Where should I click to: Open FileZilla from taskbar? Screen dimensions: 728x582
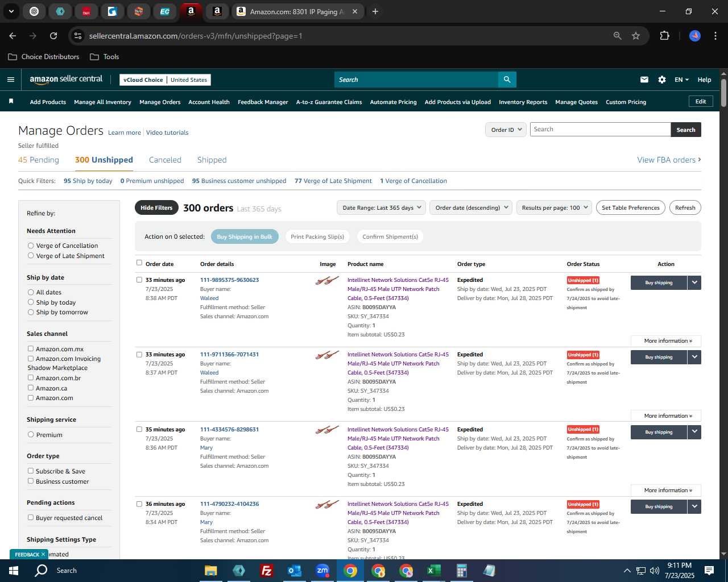click(266, 571)
